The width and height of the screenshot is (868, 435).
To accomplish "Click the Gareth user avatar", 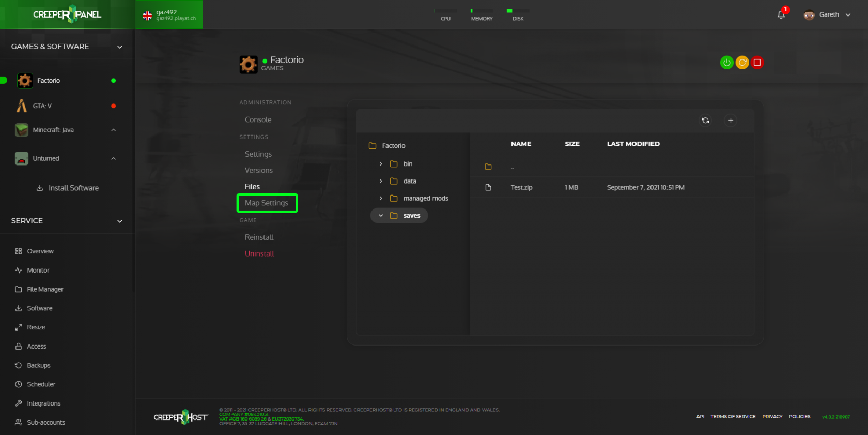I will click(809, 14).
